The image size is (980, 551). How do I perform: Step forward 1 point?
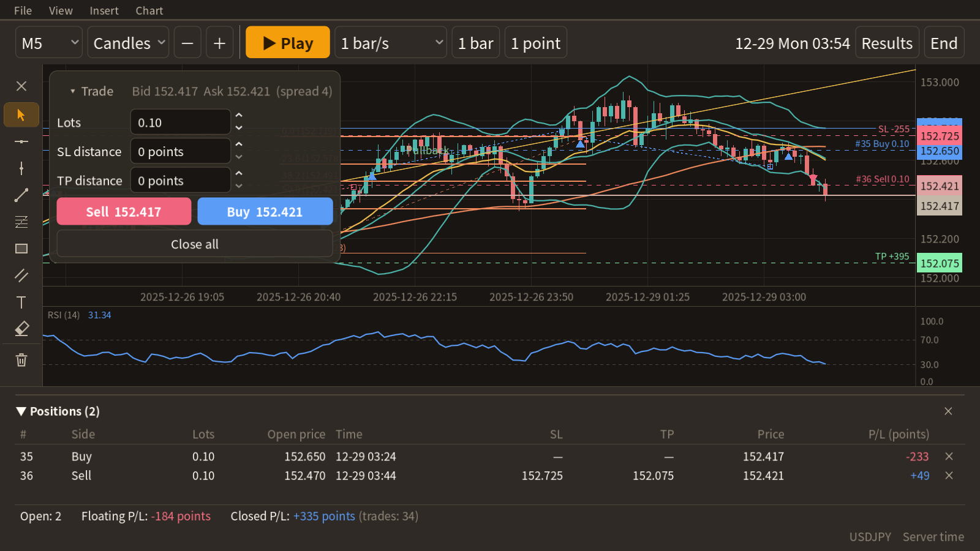pyautogui.click(x=535, y=43)
